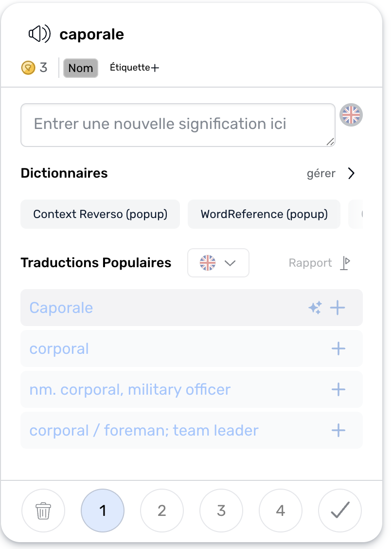Image resolution: width=392 pixels, height=549 pixels.
Task: Open Context Reverso popup dictionary
Action: [100, 214]
